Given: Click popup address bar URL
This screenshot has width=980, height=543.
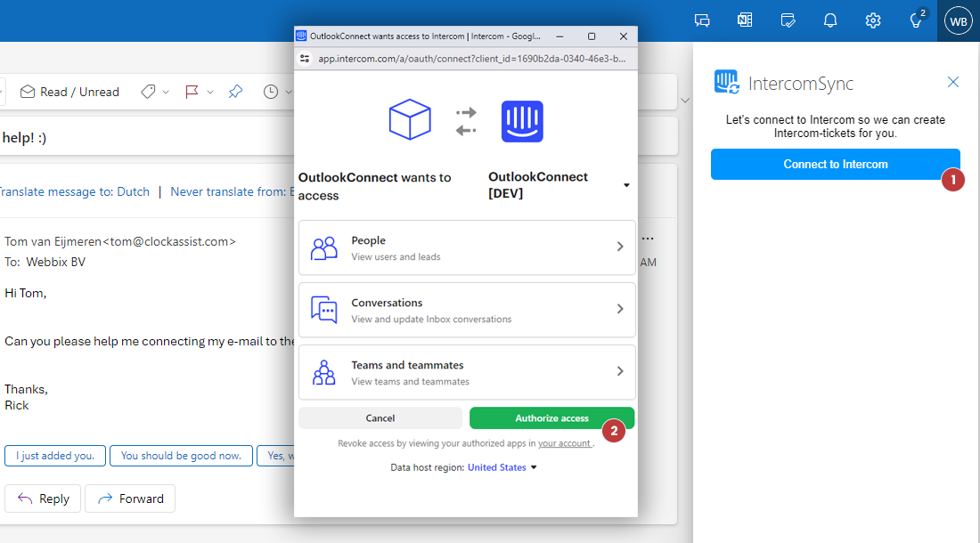Looking at the screenshot, I should click(x=472, y=59).
